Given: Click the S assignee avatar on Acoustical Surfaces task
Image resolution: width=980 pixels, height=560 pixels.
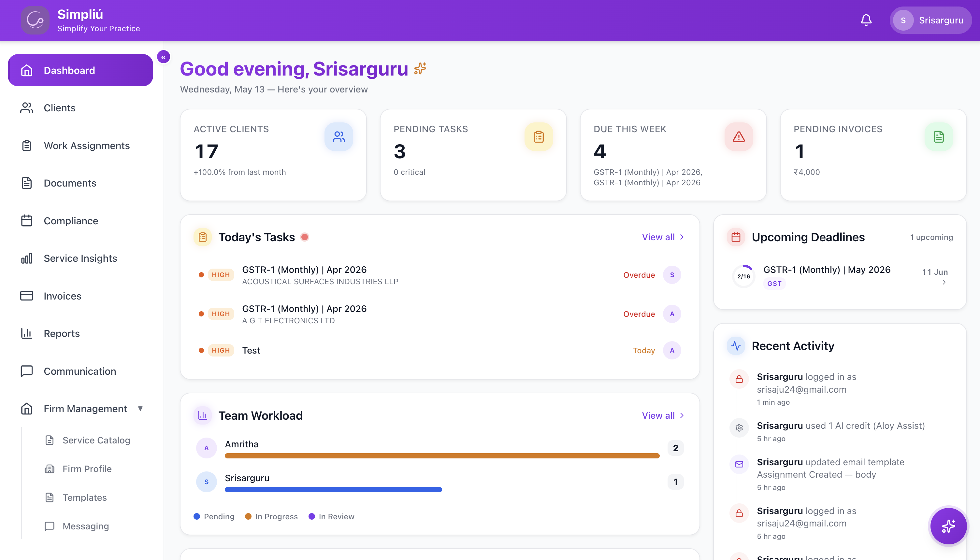Looking at the screenshot, I should click(x=672, y=274).
